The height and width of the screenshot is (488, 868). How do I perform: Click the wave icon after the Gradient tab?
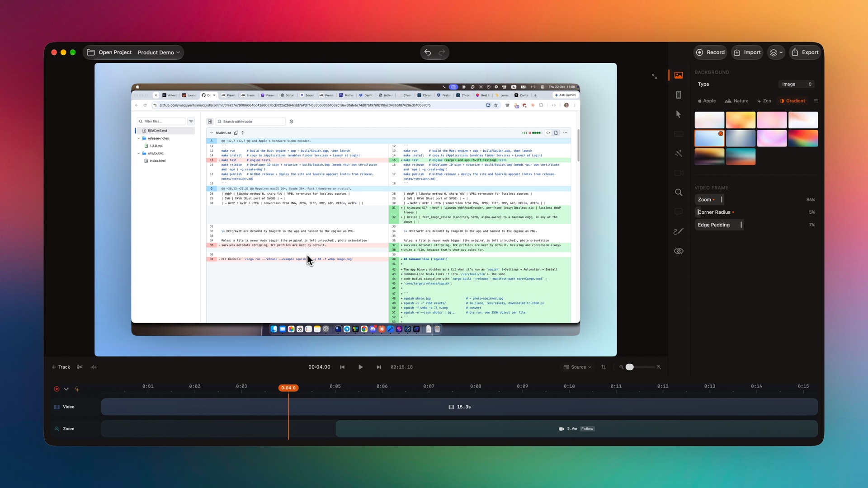tap(816, 101)
